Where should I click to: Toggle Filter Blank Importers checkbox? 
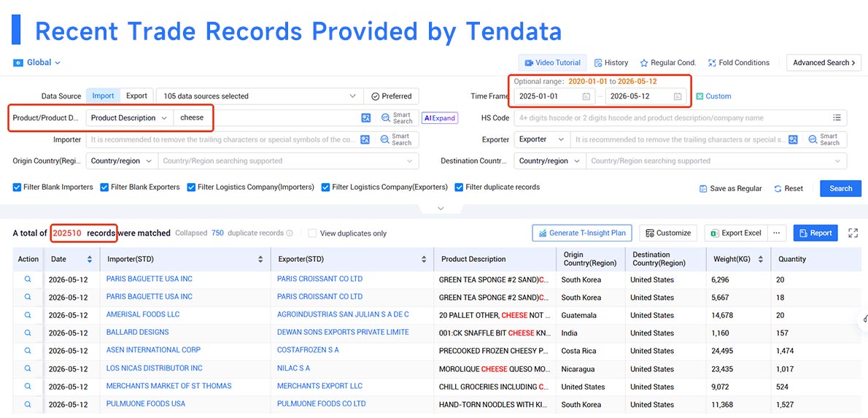(x=18, y=187)
